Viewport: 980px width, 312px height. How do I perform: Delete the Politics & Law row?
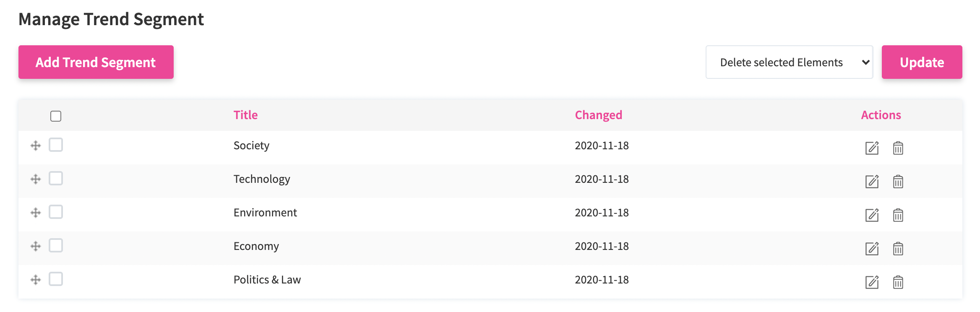coord(898,282)
